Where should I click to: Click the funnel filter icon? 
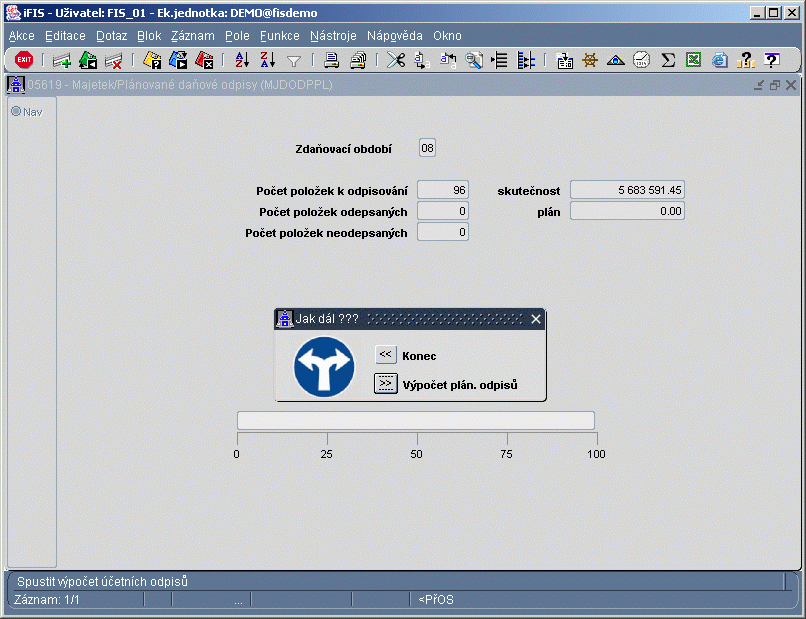click(294, 61)
